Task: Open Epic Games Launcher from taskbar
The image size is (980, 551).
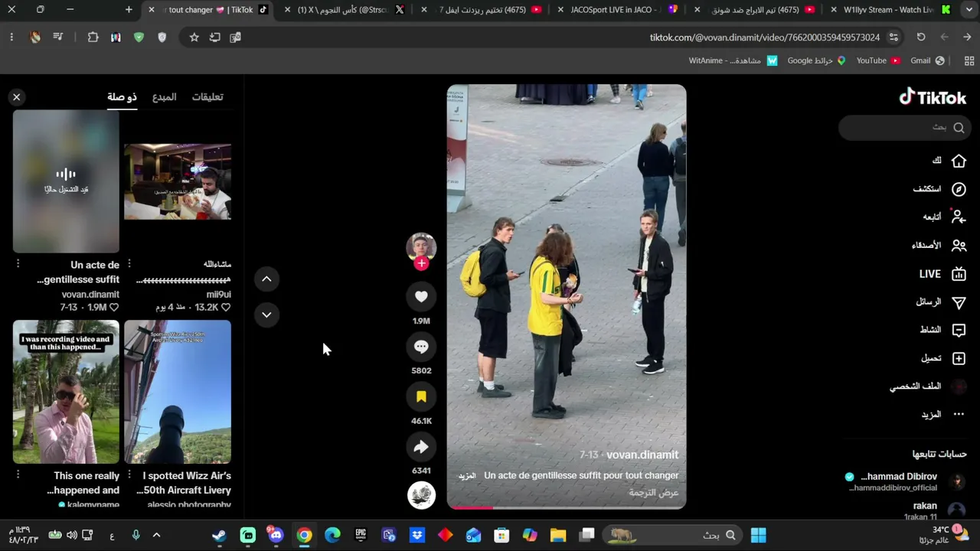Action: click(361, 535)
